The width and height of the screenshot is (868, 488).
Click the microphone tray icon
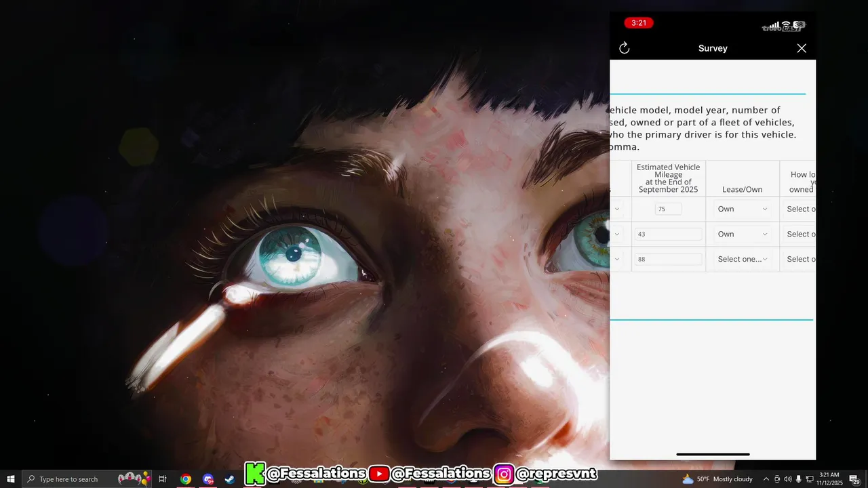pyautogui.click(x=799, y=479)
